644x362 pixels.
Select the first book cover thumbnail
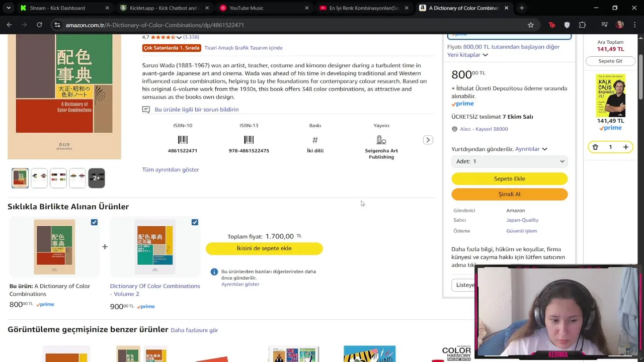tap(20, 178)
